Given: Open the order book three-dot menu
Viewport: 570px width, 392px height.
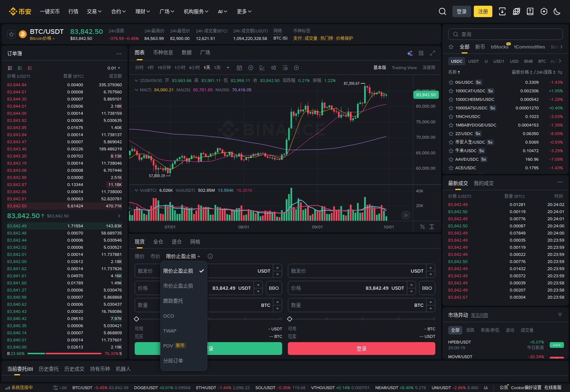Looking at the screenshot, I should [119, 54].
